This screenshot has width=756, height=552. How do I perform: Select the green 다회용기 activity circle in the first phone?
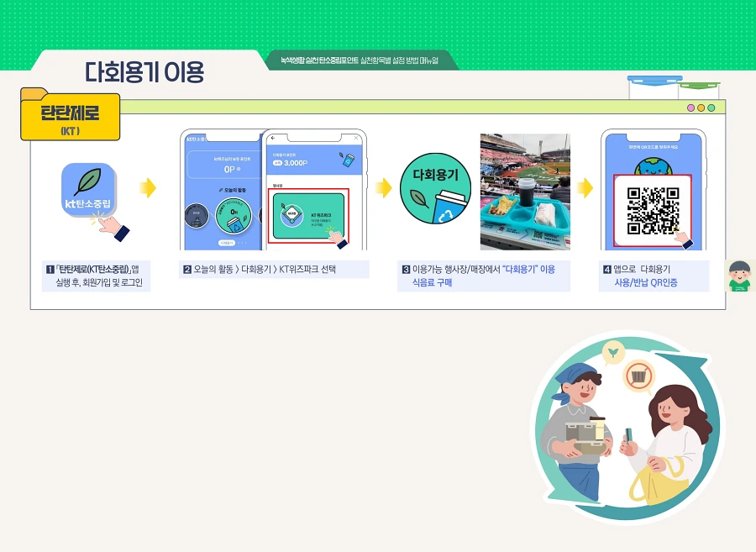click(x=234, y=216)
